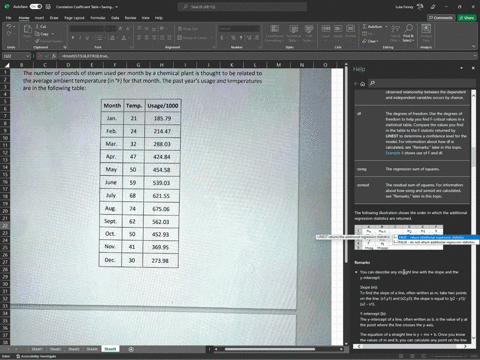
Task: Toggle Italic formatting
Action: [x=80, y=38]
